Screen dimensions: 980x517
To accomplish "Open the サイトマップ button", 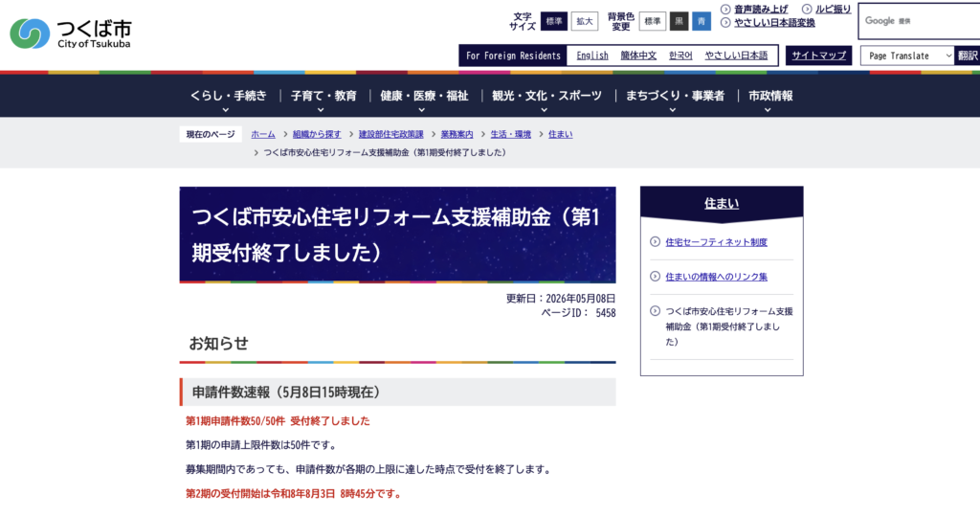I will pos(819,56).
